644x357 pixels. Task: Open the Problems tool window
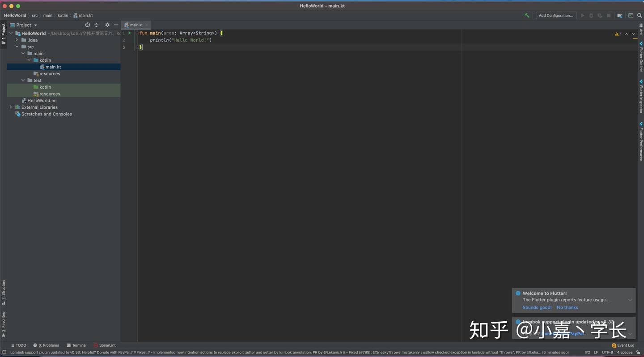click(x=47, y=345)
